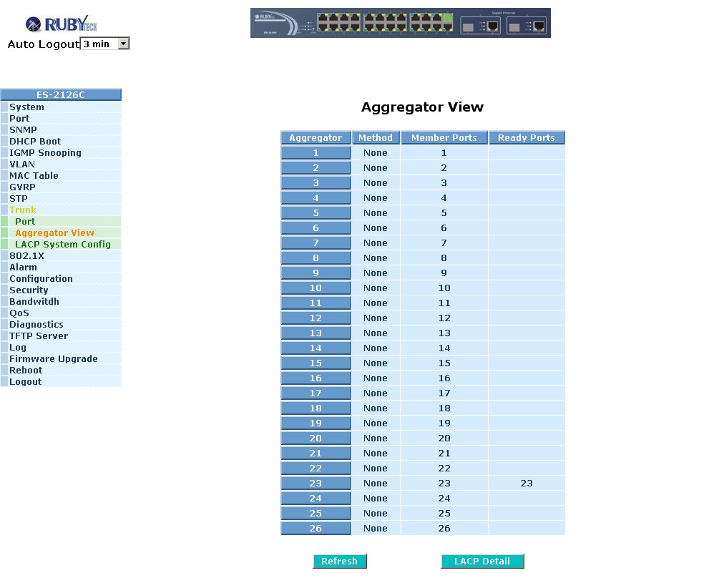Screen dimensions: 719x588
Task: Open the STP menu item
Action: (19, 199)
